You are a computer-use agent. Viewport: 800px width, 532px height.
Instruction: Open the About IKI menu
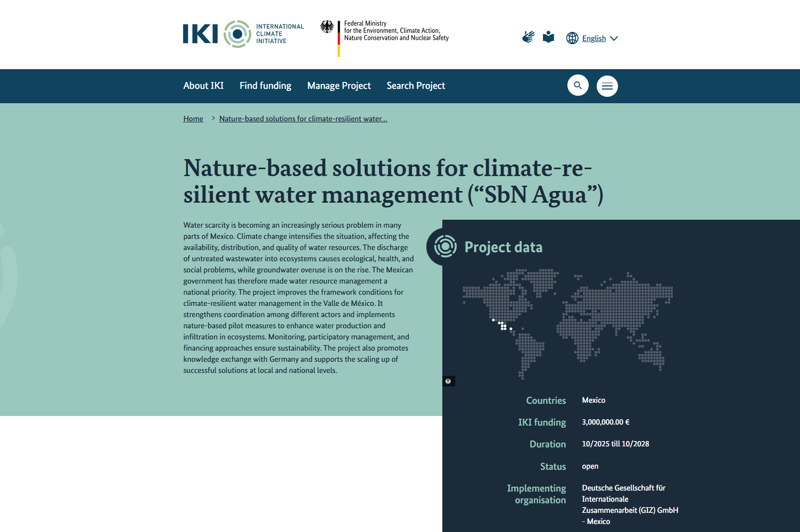[x=203, y=86]
